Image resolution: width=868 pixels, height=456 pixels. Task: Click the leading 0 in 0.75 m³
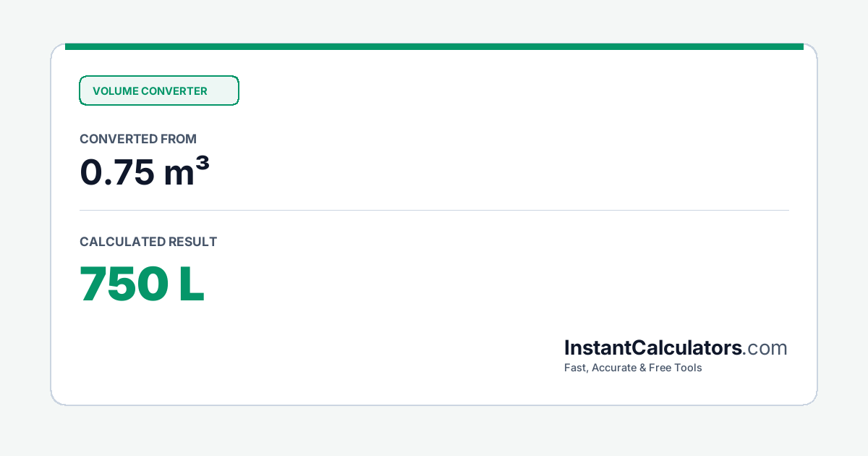[x=91, y=172]
